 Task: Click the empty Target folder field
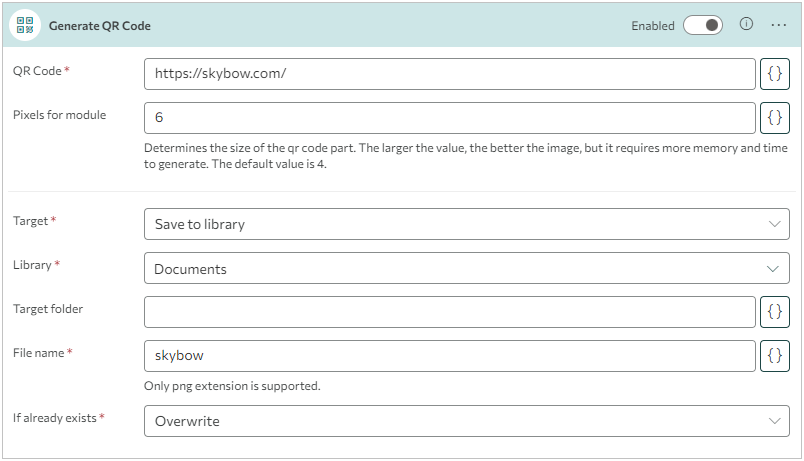[450, 312]
